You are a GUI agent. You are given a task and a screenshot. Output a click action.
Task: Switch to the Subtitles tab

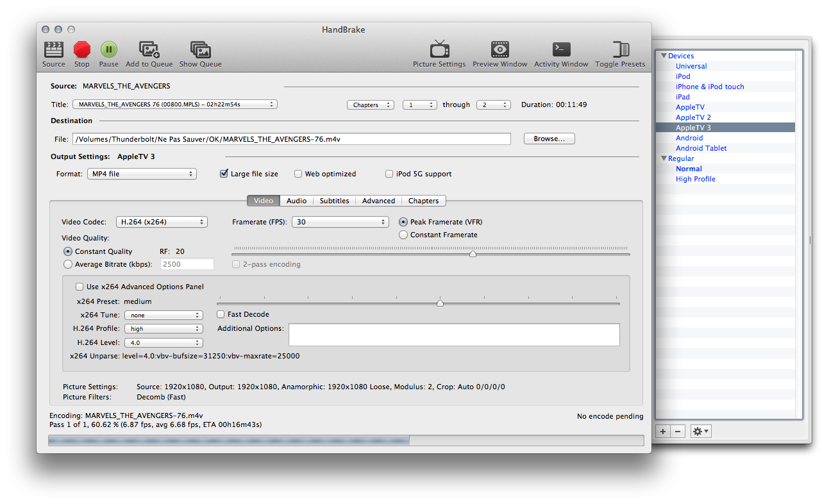click(x=334, y=201)
